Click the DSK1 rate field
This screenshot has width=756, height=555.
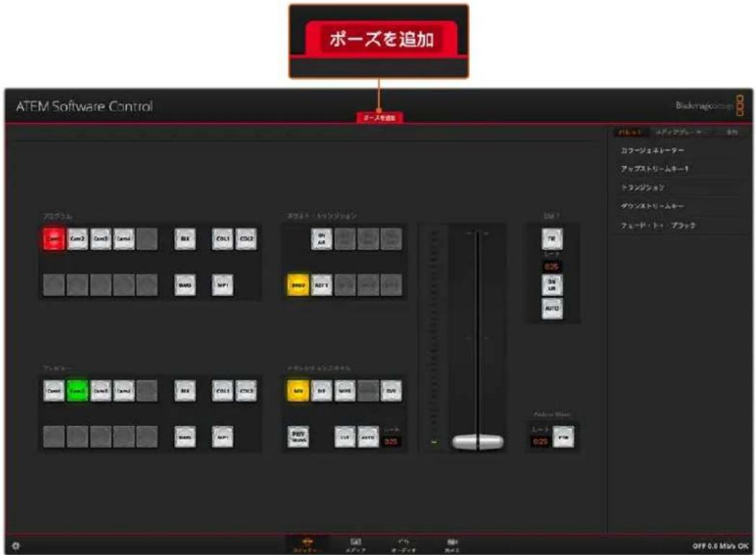[552, 267]
